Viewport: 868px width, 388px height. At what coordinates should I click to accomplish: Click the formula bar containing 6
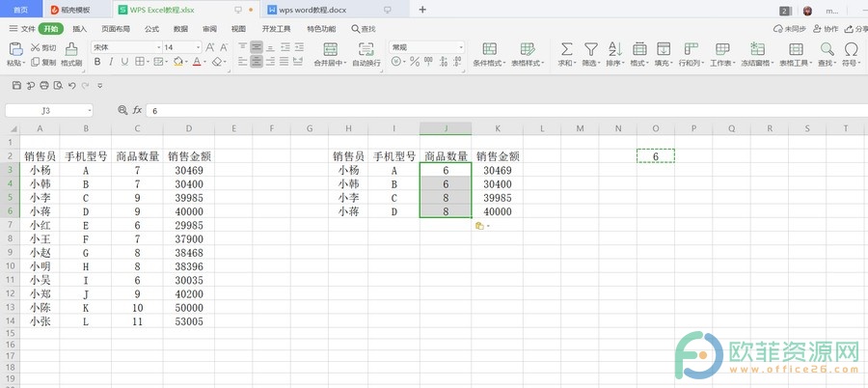pos(506,111)
